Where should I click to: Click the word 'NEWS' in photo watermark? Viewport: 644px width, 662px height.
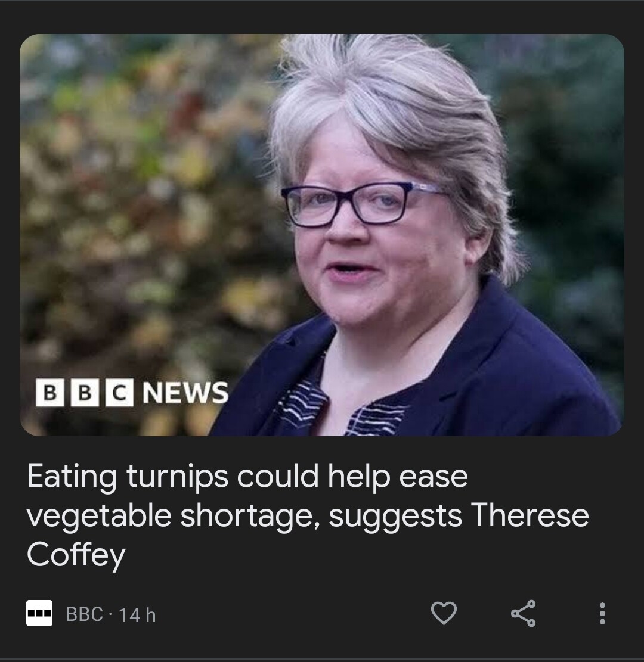(x=185, y=393)
